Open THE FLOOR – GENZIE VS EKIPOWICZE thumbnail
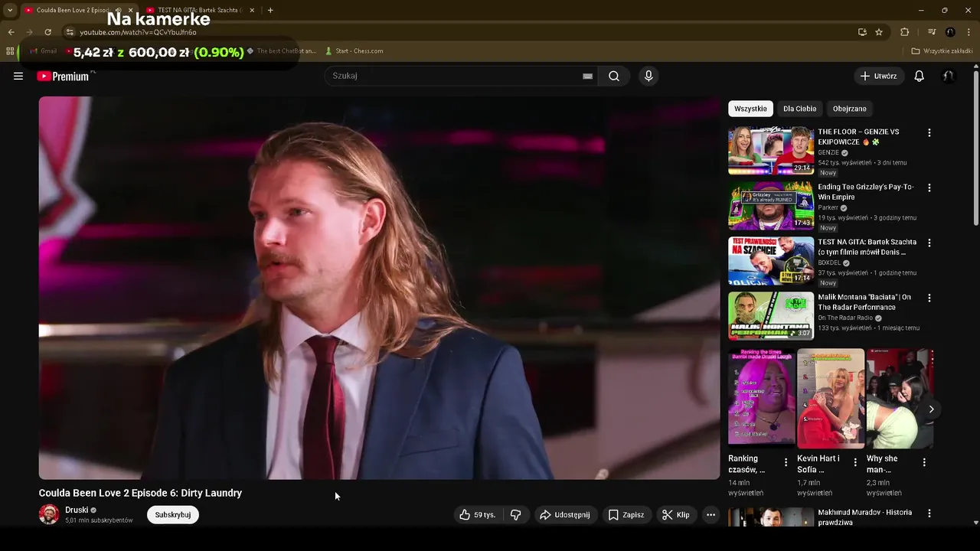 [771, 151]
